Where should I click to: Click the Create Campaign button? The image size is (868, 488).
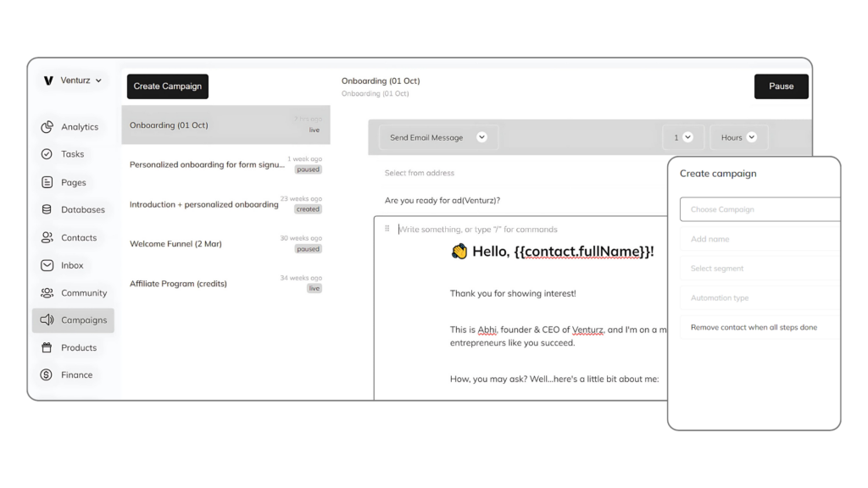(168, 86)
